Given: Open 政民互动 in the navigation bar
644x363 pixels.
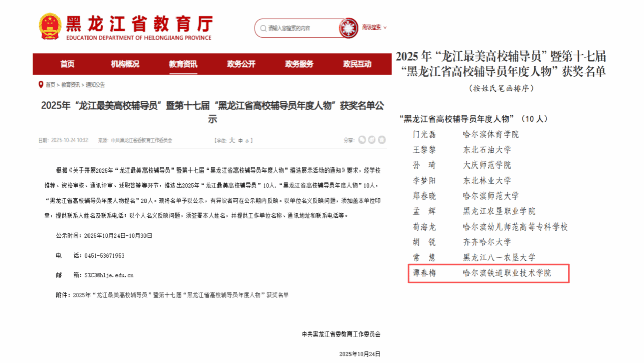Looking at the screenshot, I should (x=357, y=64).
